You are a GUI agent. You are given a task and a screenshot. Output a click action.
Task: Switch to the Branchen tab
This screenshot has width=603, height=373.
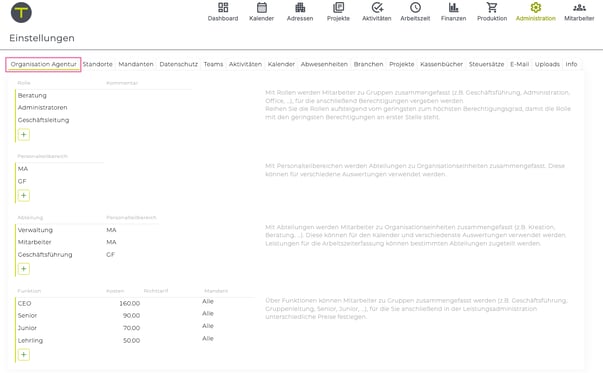368,64
